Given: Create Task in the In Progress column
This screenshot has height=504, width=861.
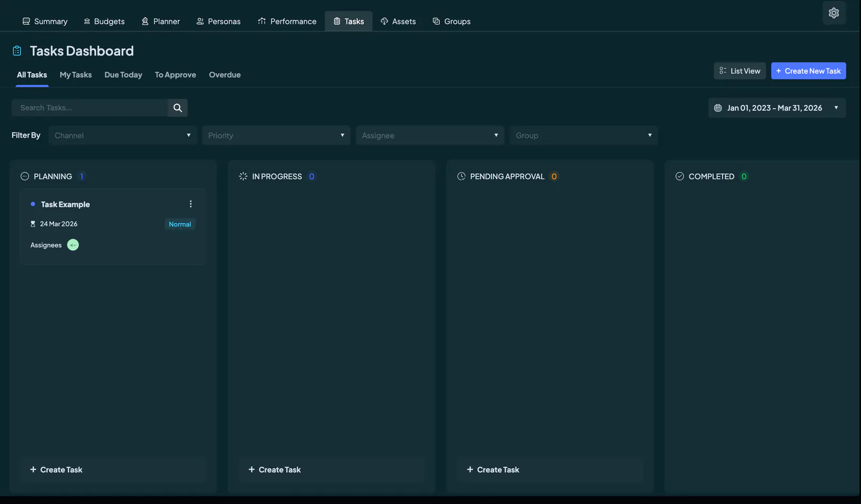Looking at the screenshot, I should 331,470.
